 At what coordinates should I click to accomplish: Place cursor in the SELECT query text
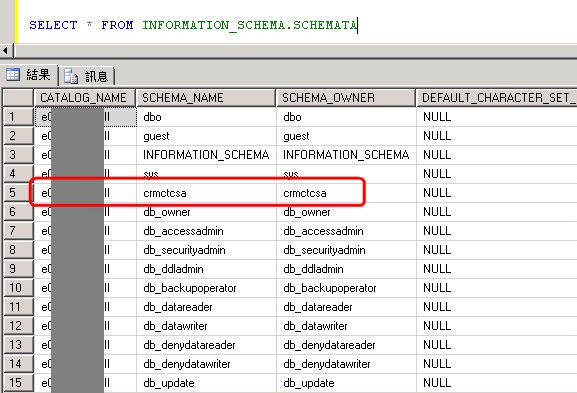point(193,25)
